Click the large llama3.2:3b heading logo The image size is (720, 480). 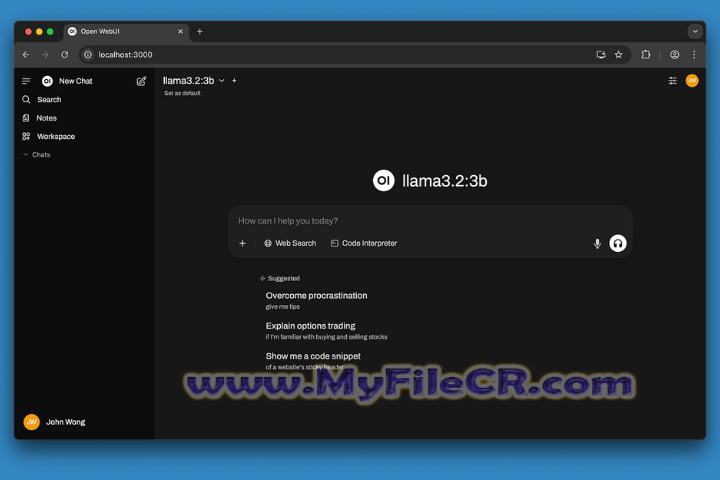tap(383, 181)
